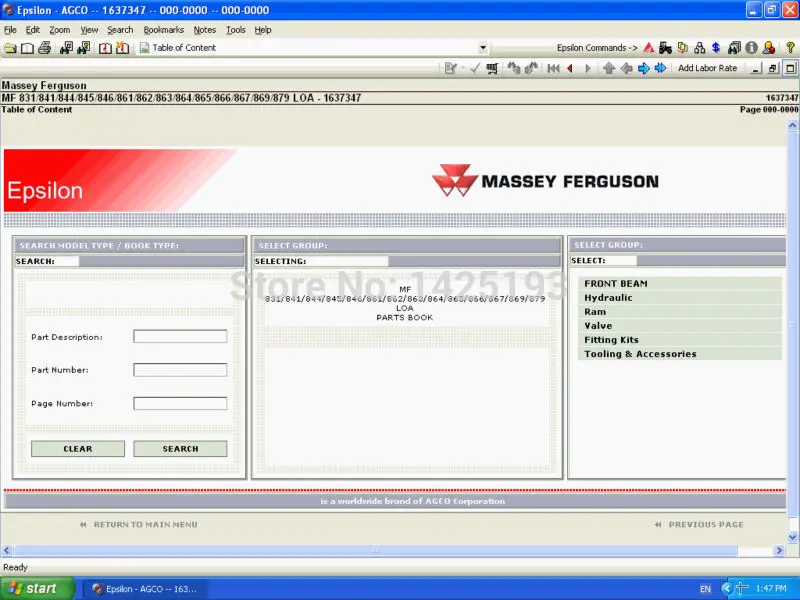Select the Tooling & Accessories group
This screenshot has width=800, height=600.
pos(680,354)
